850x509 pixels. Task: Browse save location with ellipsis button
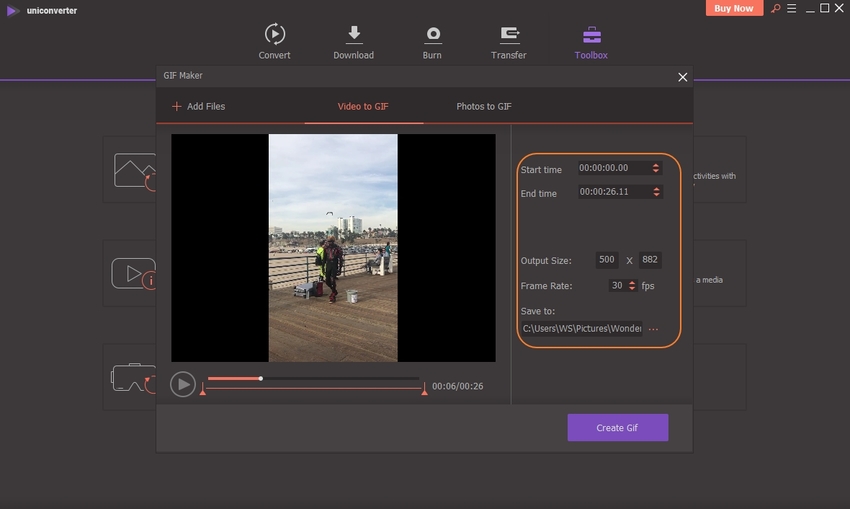654,329
